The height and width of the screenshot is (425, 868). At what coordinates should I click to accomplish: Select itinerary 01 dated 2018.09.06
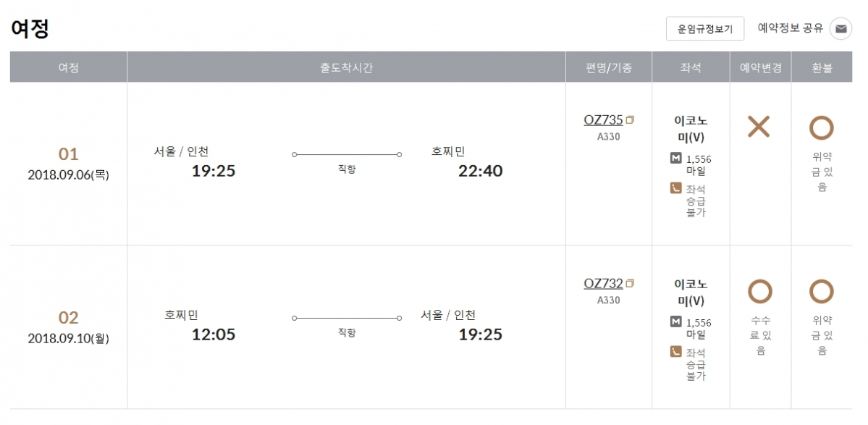[x=69, y=164]
